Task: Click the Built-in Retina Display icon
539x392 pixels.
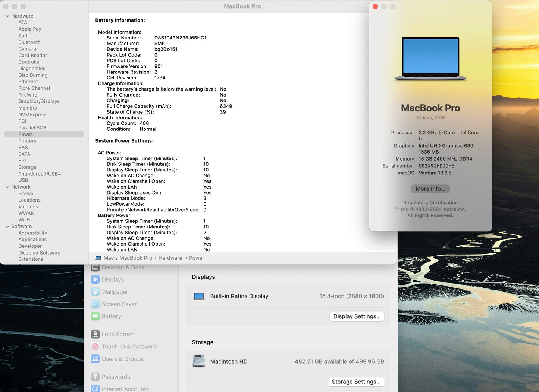Action: tap(199, 296)
